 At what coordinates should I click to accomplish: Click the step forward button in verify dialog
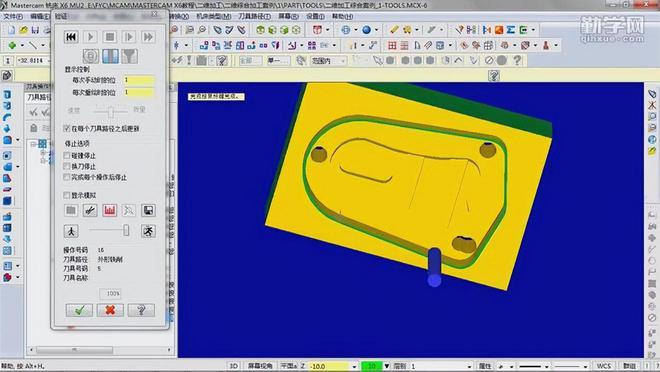[129, 37]
